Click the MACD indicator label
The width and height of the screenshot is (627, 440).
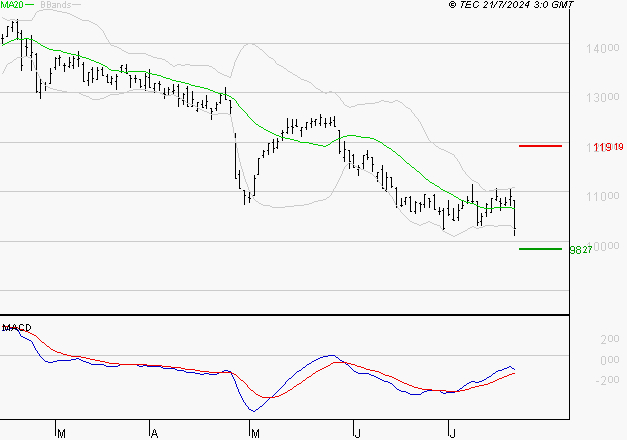[17, 328]
